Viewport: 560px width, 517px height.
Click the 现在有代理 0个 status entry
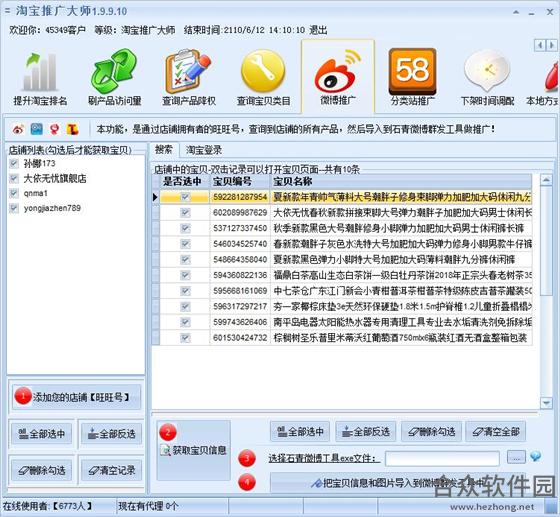148,506
